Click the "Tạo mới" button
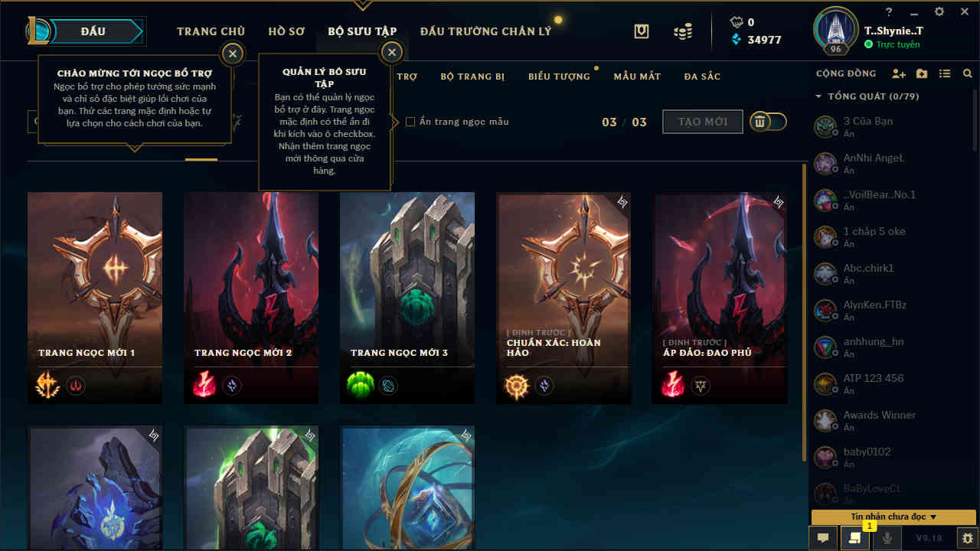The height and width of the screenshot is (551, 980). click(702, 122)
